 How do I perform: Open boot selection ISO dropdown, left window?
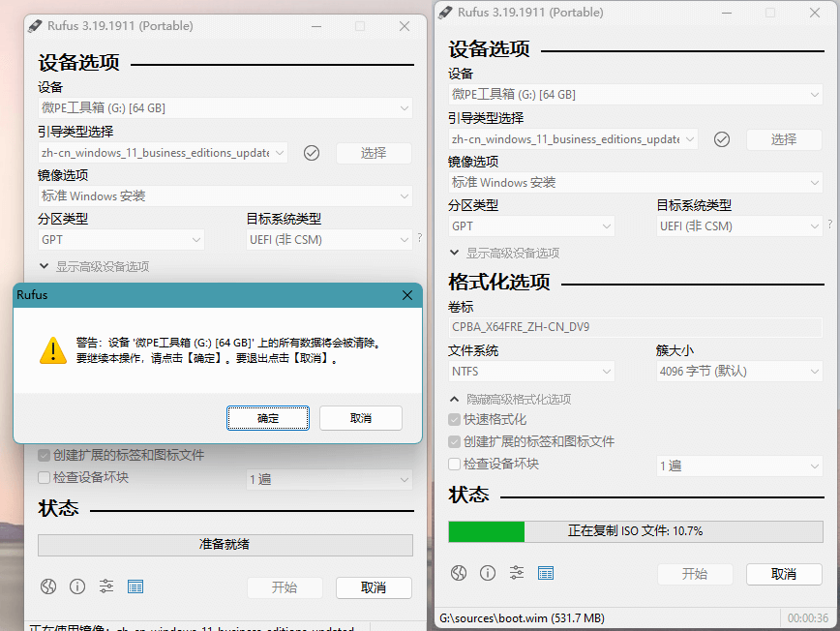[x=163, y=153]
